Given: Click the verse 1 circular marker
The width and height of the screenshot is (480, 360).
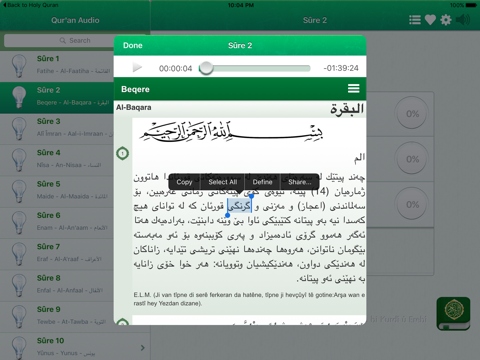Looking at the screenshot, I should pyautogui.click(x=122, y=153).
